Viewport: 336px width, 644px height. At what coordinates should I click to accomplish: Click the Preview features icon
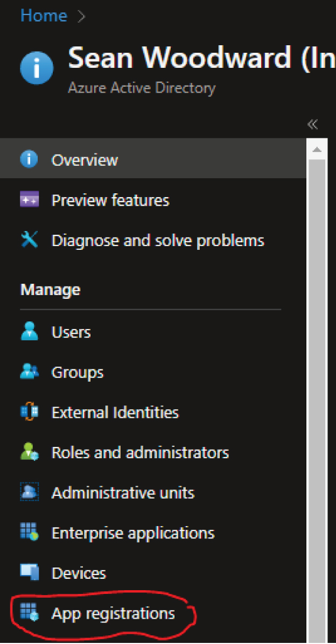click(29, 200)
